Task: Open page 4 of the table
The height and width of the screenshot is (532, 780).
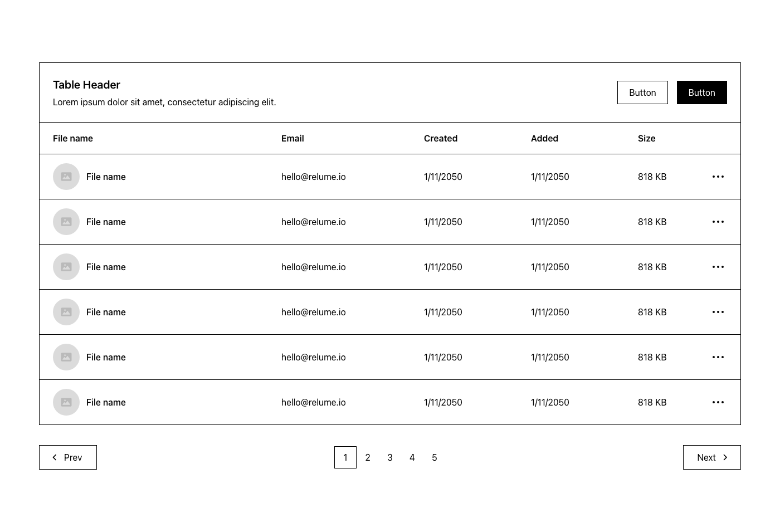Action: pos(412,457)
